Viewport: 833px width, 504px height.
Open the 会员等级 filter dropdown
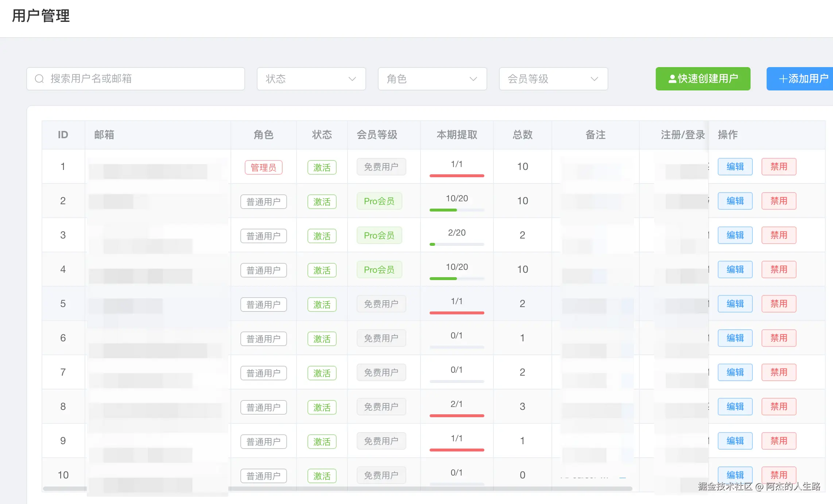(x=553, y=79)
